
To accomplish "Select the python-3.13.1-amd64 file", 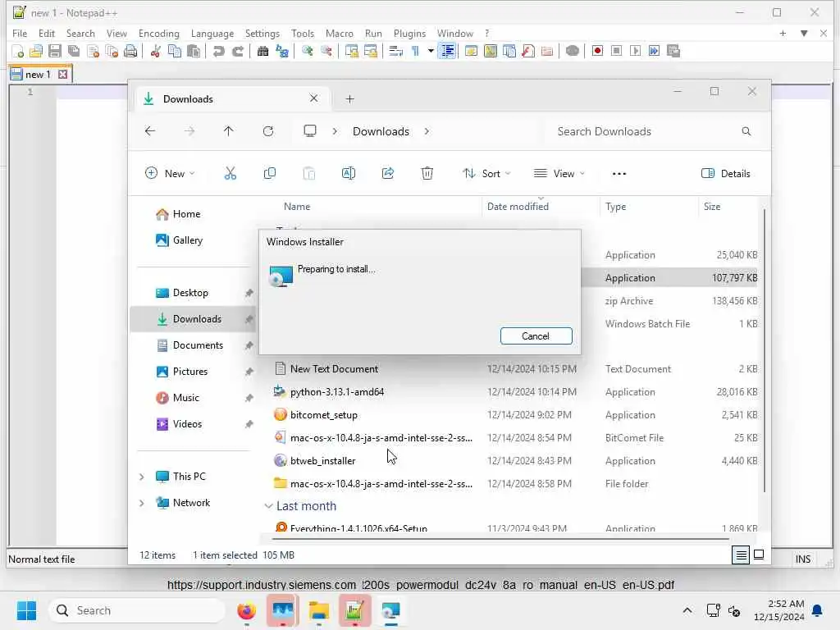I will click(336, 391).
